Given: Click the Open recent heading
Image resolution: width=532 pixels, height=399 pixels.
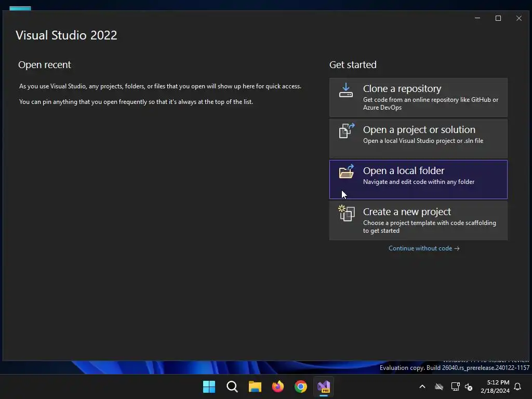Looking at the screenshot, I should (45, 65).
